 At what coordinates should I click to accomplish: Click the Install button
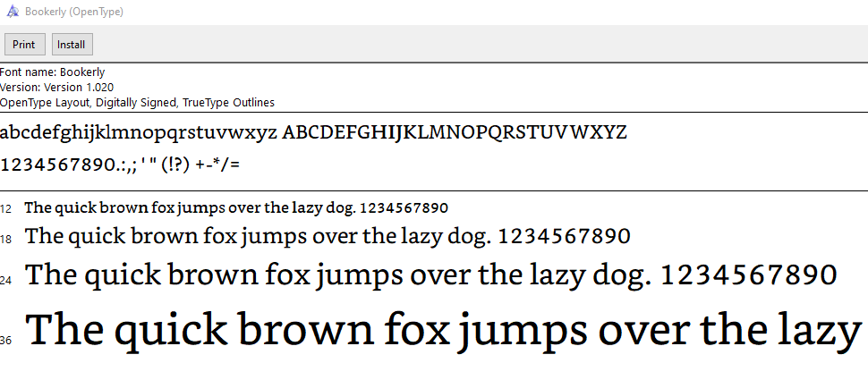pos(72,44)
